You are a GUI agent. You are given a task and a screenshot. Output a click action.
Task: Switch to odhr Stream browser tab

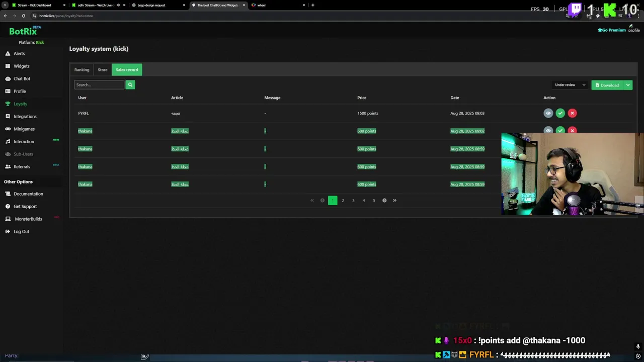pyautogui.click(x=98, y=5)
